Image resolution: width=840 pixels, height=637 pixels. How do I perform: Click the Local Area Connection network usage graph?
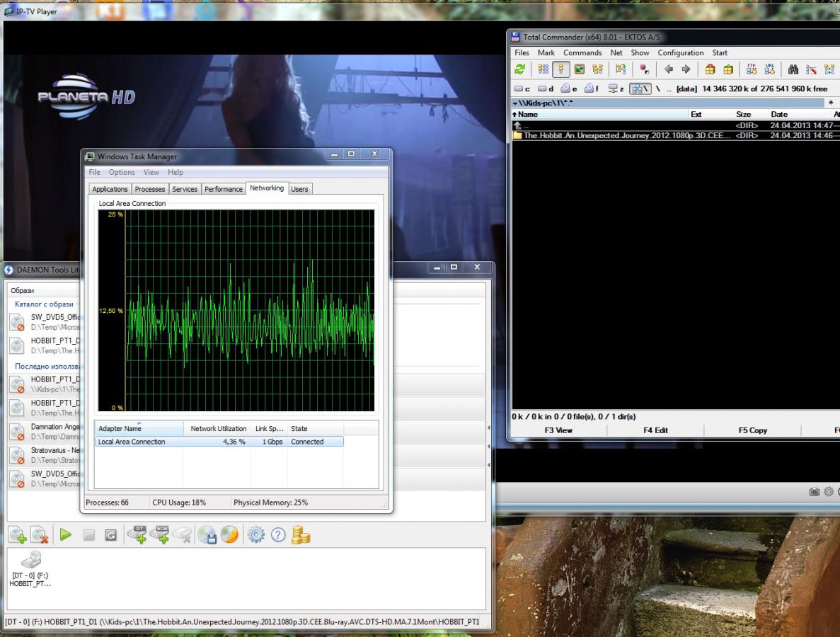(x=236, y=311)
